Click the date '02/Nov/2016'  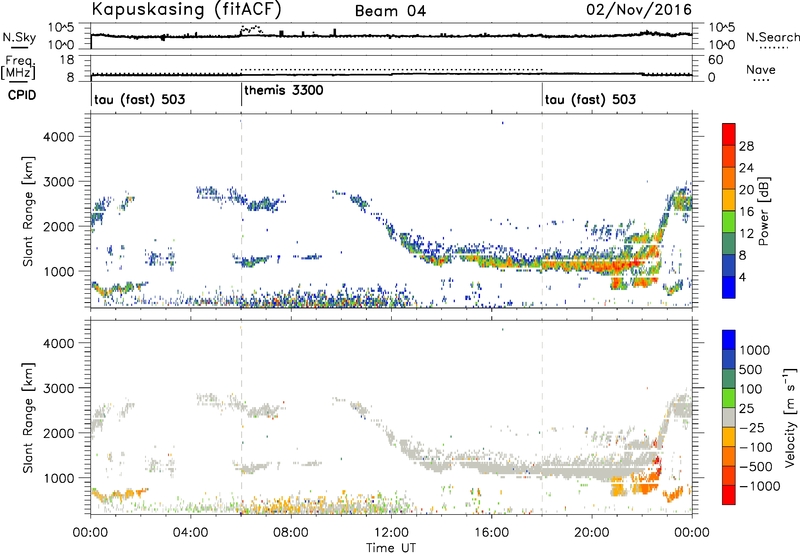tap(639, 10)
